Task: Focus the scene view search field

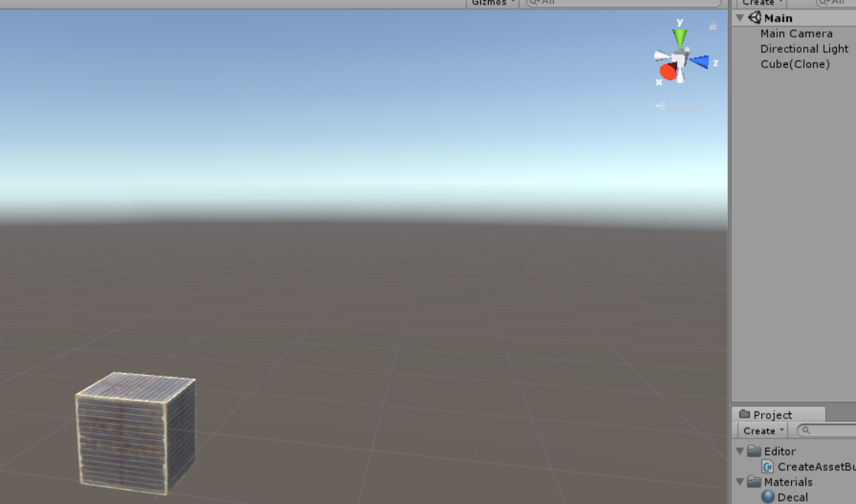Action: [x=623, y=3]
